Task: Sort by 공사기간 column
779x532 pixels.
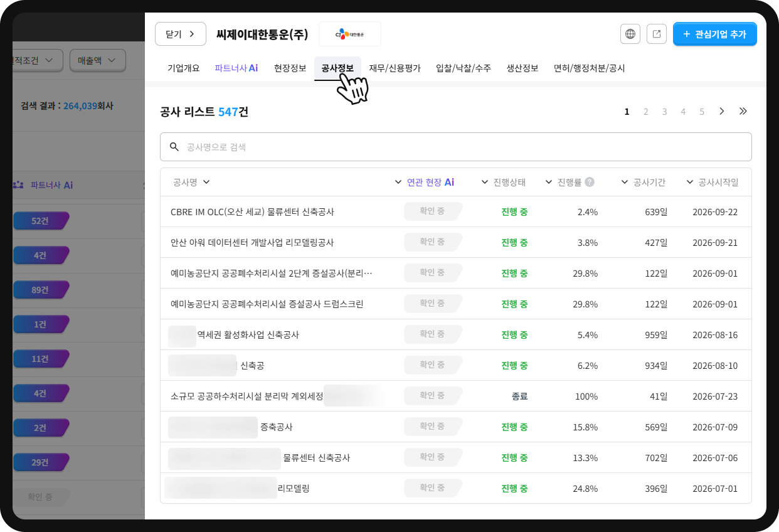Action: (643, 182)
